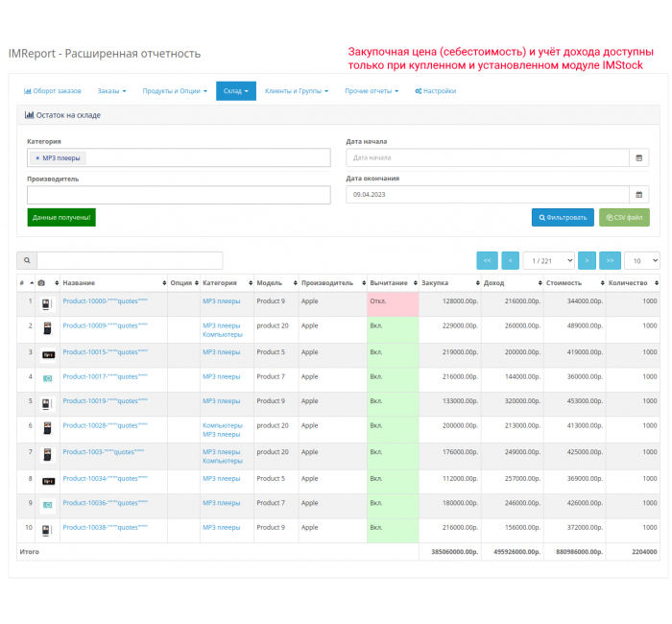Sort table by Категория column
Image resolution: width=672 pixels, height=624 pixels.
(227, 283)
